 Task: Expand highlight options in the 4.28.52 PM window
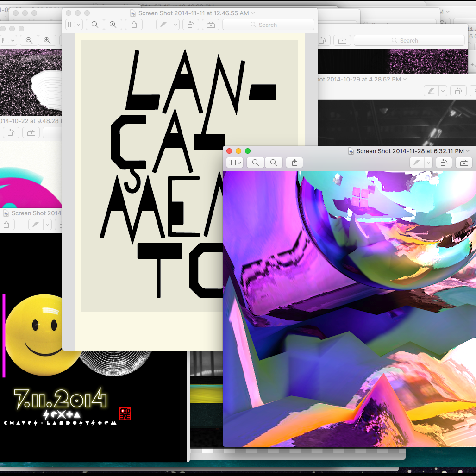[x=443, y=91]
